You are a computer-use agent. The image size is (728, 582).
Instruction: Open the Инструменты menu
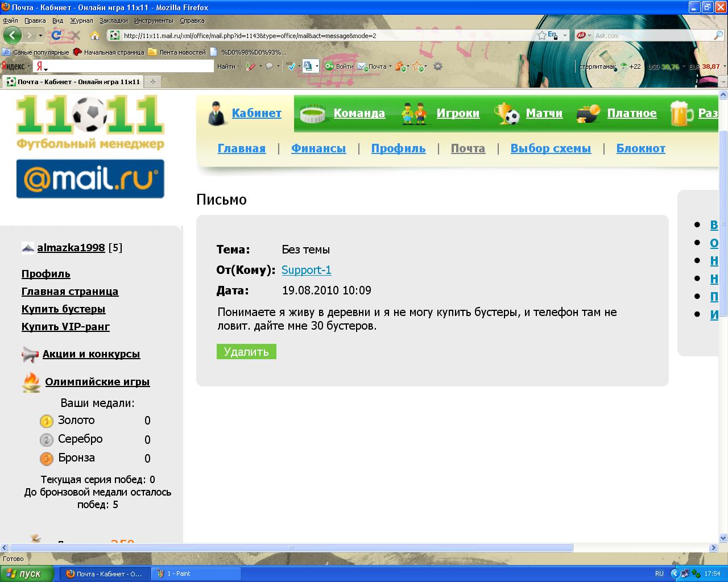(x=154, y=20)
